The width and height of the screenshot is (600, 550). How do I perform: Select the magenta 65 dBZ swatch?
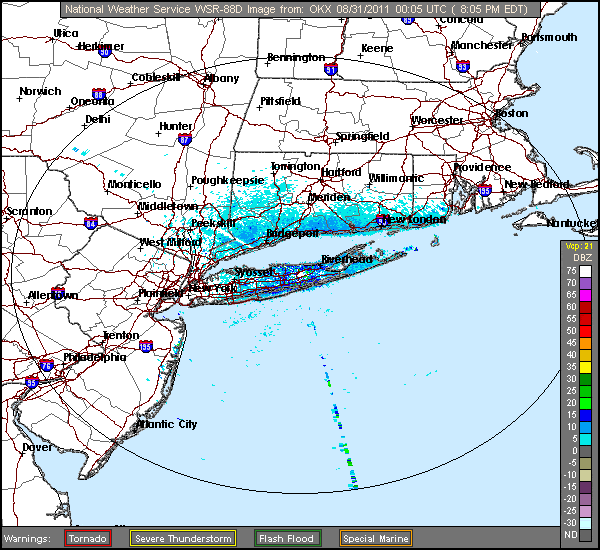coord(585,295)
